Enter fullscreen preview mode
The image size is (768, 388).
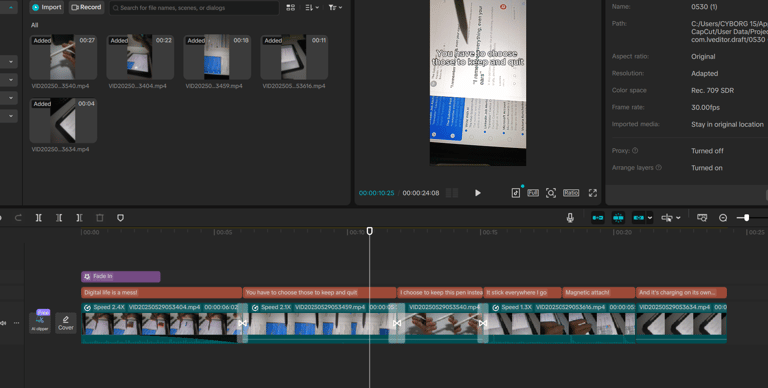point(593,193)
